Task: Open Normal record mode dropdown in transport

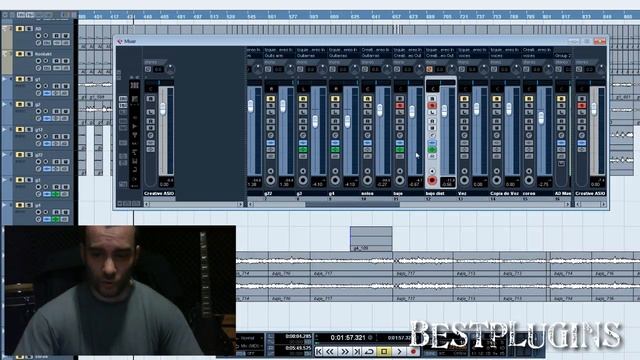Action: click(249, 338)
